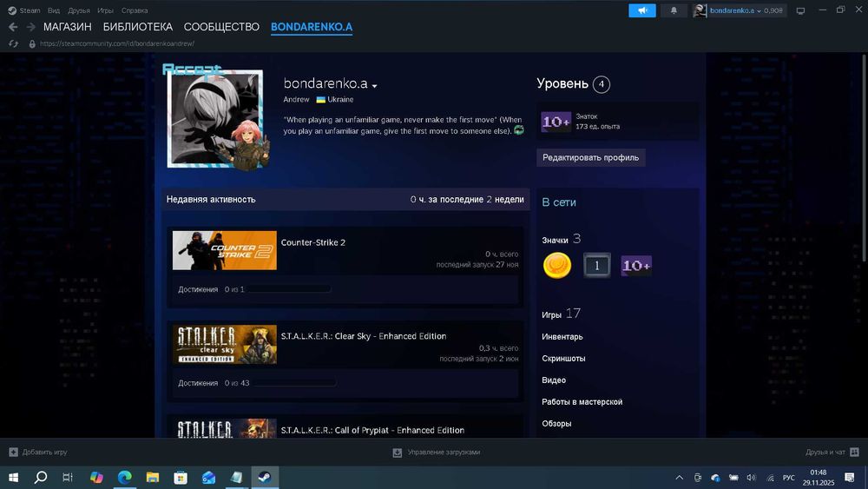Open Видео link
This screenshot has height=489, width=868.
(554, 380)
